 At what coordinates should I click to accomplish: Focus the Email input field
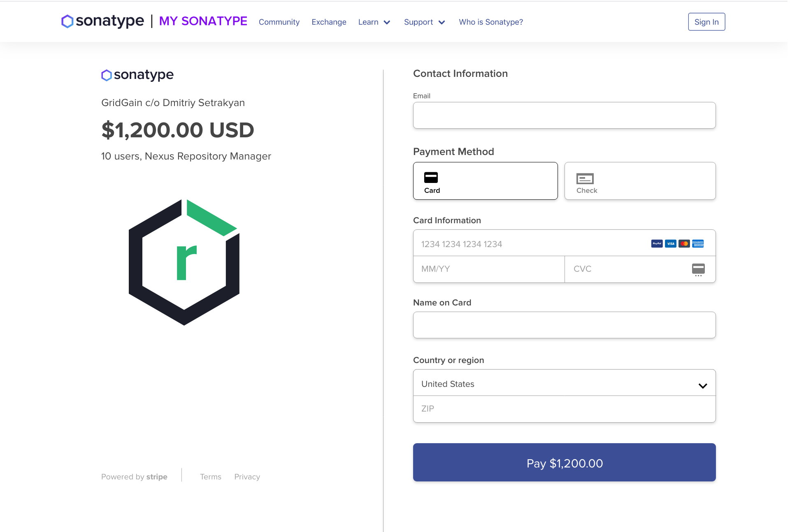(x=565, y=116)
